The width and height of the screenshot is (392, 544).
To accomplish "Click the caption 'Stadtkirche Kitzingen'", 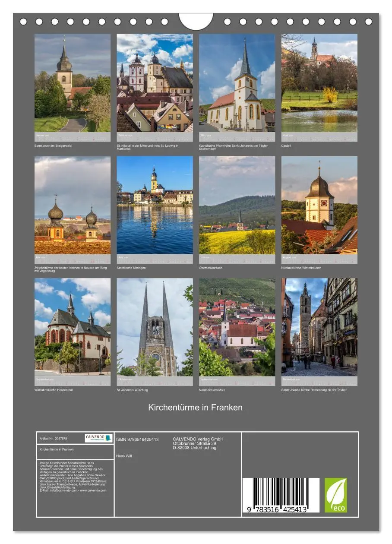I will coord(131,268).
